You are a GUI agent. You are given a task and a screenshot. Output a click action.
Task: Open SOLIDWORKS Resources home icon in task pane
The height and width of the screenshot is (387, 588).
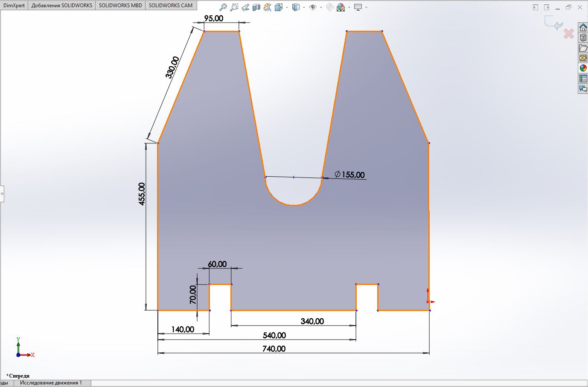click(583, 27)
